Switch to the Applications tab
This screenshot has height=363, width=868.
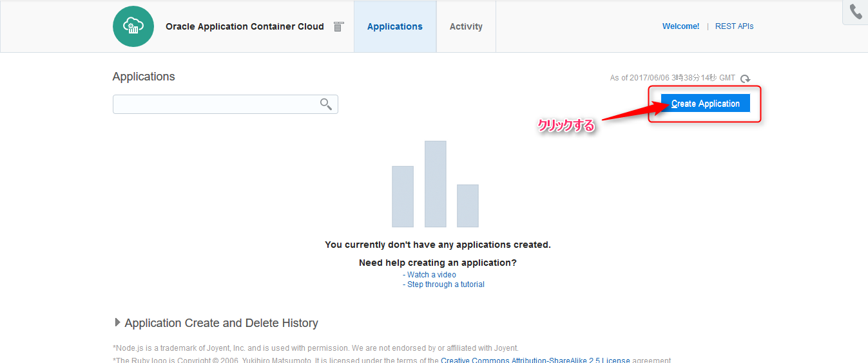[x=395, y=26]
